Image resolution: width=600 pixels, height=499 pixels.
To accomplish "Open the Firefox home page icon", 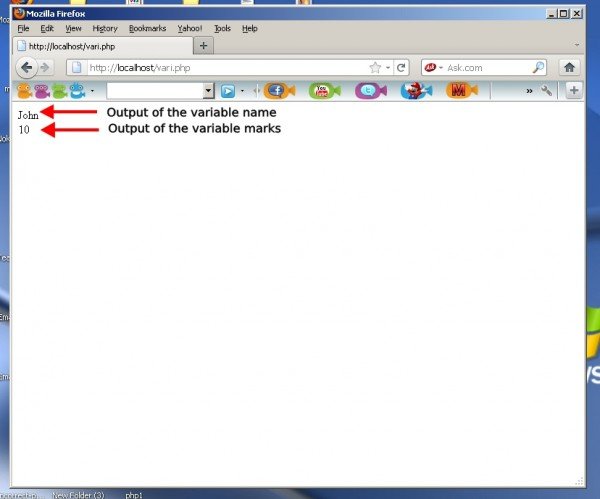I will pyautogui.click(x=569, y=68).
